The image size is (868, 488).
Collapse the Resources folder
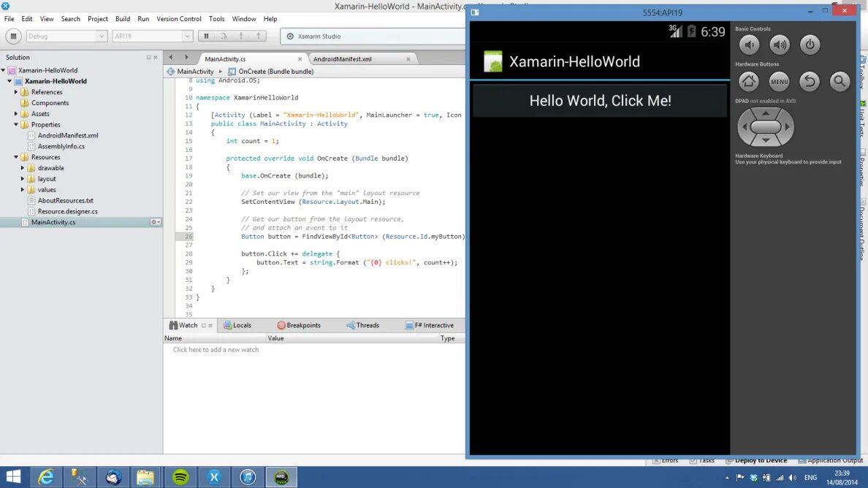(x=16, y=157)
